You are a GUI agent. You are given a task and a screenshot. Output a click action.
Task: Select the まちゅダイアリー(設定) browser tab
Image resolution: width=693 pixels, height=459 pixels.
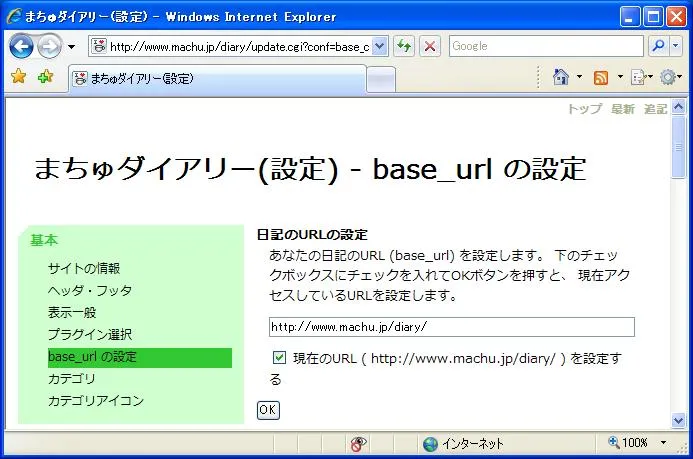[x=215, y=78]
